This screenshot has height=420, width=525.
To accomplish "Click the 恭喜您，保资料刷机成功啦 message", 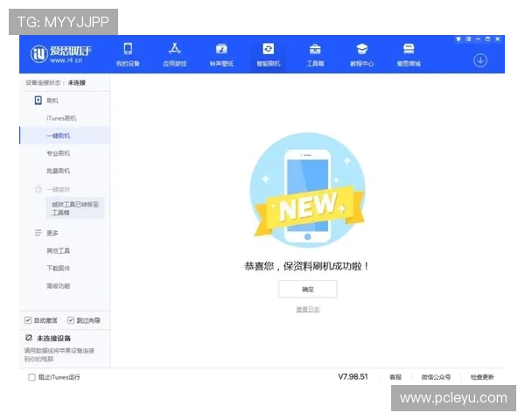I will (307, 266).
